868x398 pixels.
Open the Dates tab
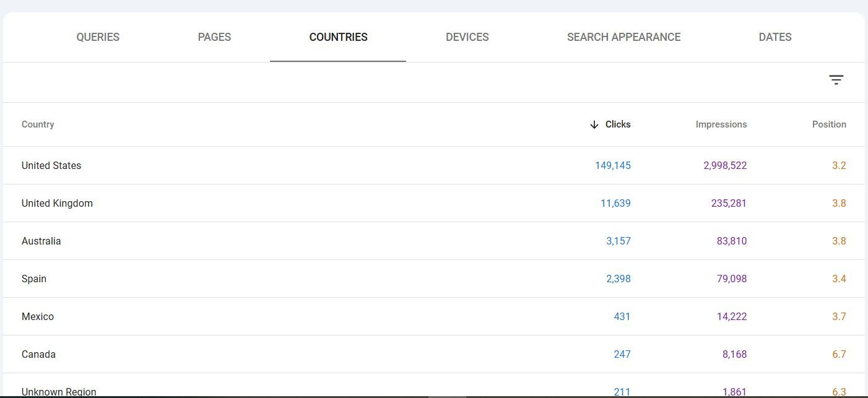tap(775, 37)
